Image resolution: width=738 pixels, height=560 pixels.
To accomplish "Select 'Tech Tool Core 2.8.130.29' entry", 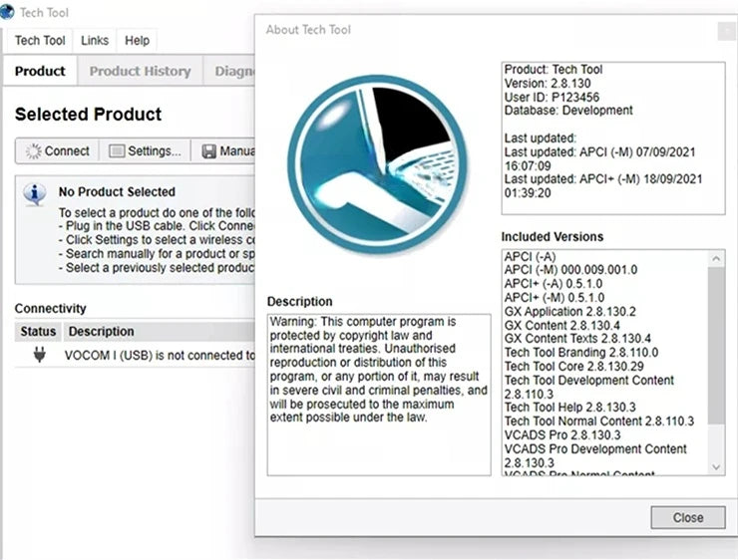I will 574,367.
